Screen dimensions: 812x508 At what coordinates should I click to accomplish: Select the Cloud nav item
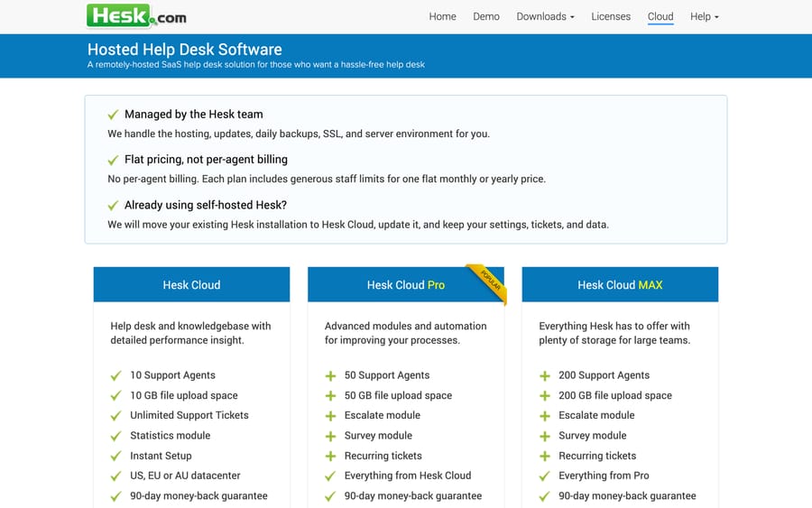[x=660, y=16]
